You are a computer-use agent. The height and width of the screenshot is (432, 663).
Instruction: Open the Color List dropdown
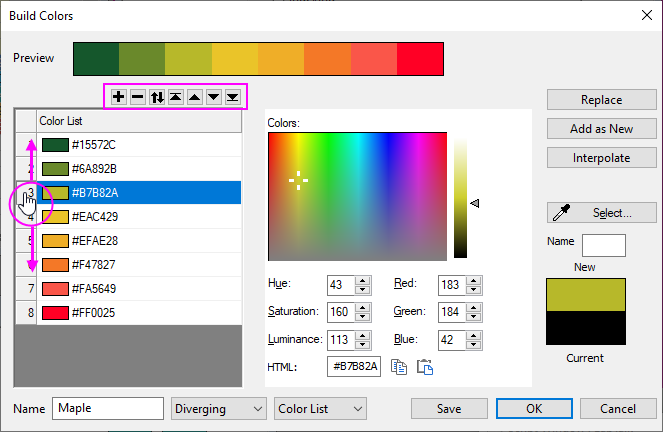320,408
